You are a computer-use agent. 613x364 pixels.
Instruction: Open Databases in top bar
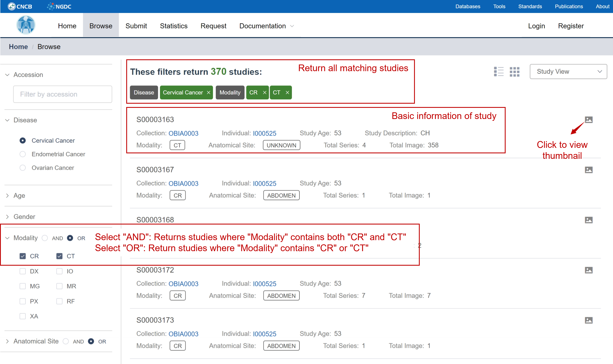468,6
